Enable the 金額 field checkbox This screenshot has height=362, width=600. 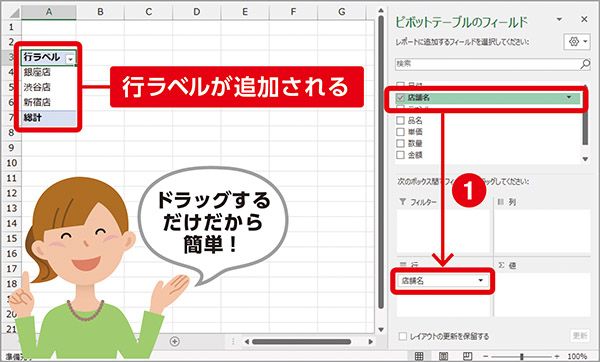click(400, 155)
